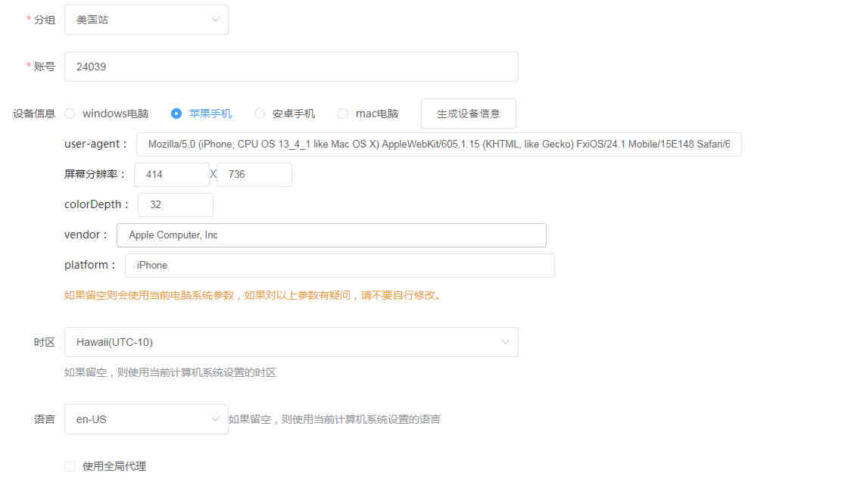Click the chevron arrow in language dropdown

click(x=216, y=419)
